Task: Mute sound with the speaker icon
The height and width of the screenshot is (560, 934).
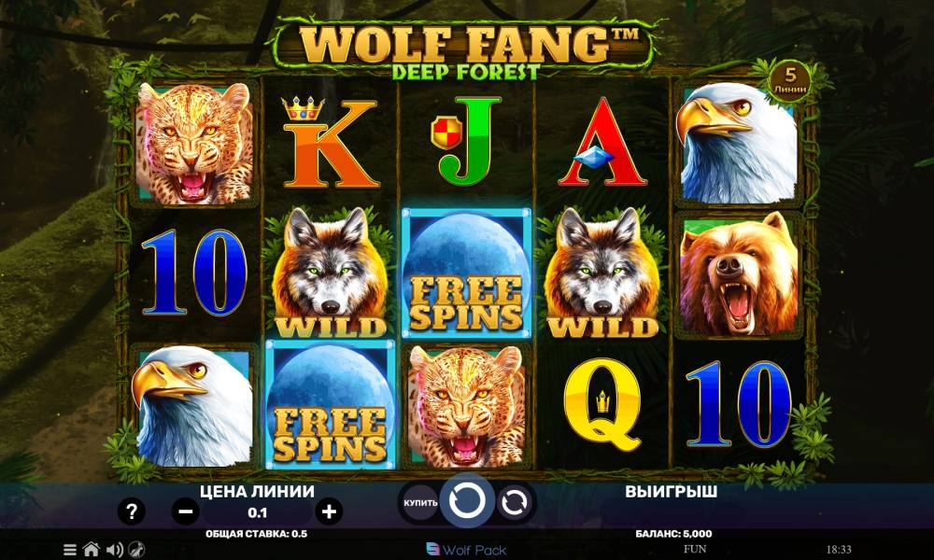Action: coord(114,550)
